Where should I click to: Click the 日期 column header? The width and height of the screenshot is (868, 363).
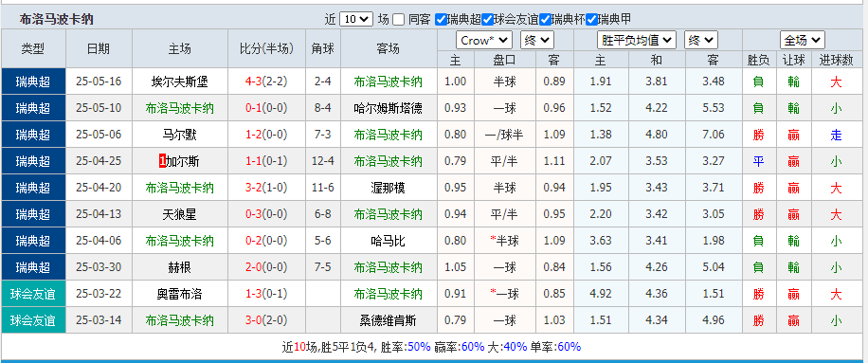(x=99, y=48)
